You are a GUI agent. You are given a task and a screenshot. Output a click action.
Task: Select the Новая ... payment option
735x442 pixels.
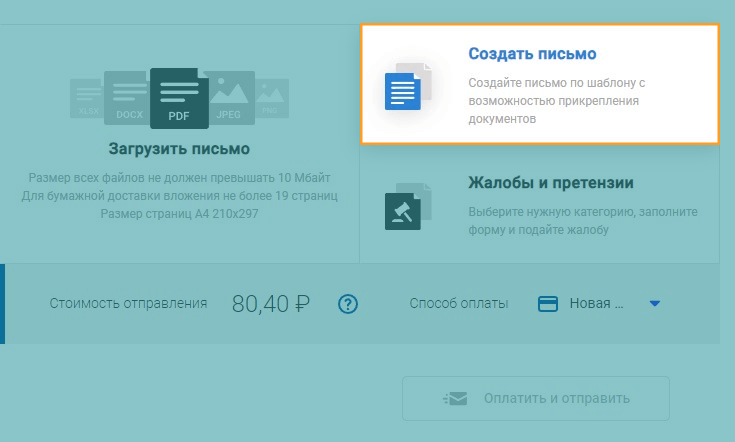coord(596,304)
